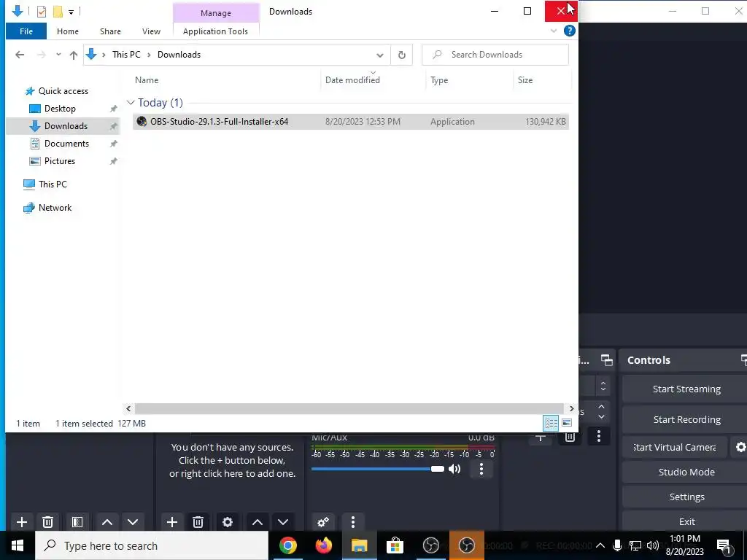Open the Share ribbon tab
Screen dimensions: 747x560
[110, 31]
